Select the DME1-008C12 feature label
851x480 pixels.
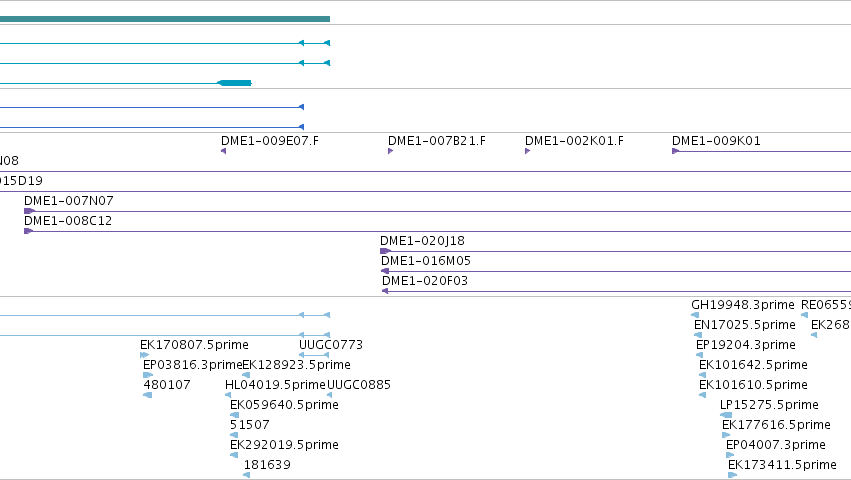(x=68, y=221)
